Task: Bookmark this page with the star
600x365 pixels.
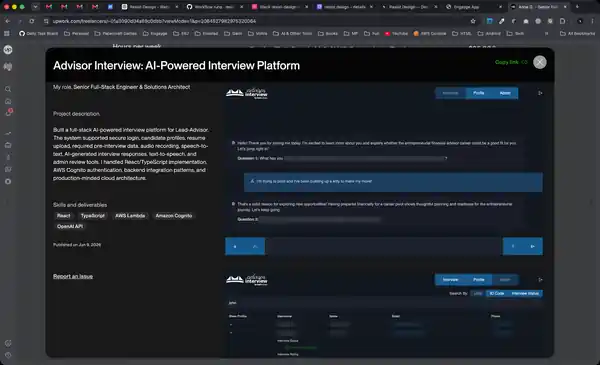Action: (x=473, y=21)
